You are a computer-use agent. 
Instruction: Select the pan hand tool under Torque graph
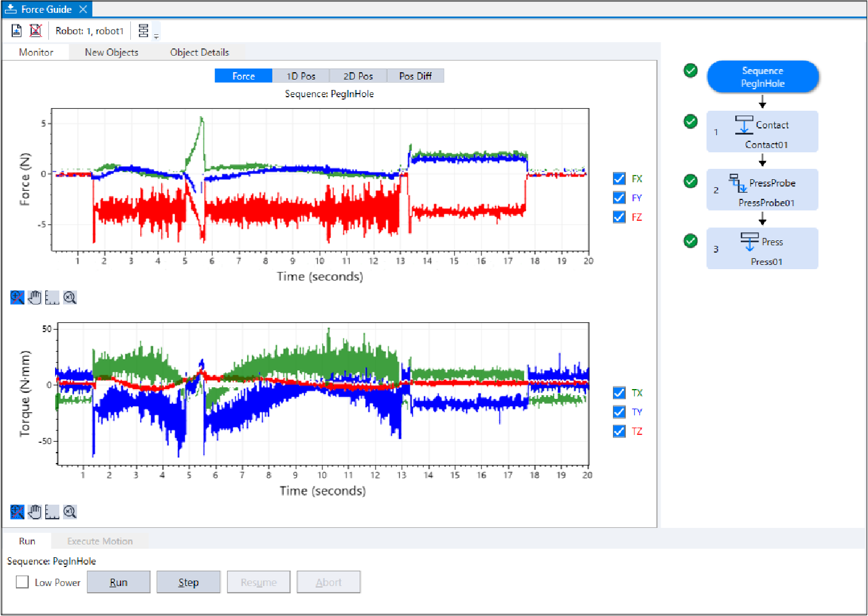[x=35, y=512]
